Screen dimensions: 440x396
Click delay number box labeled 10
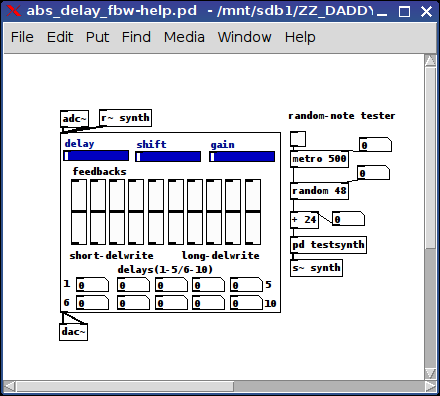coord(246,303)
